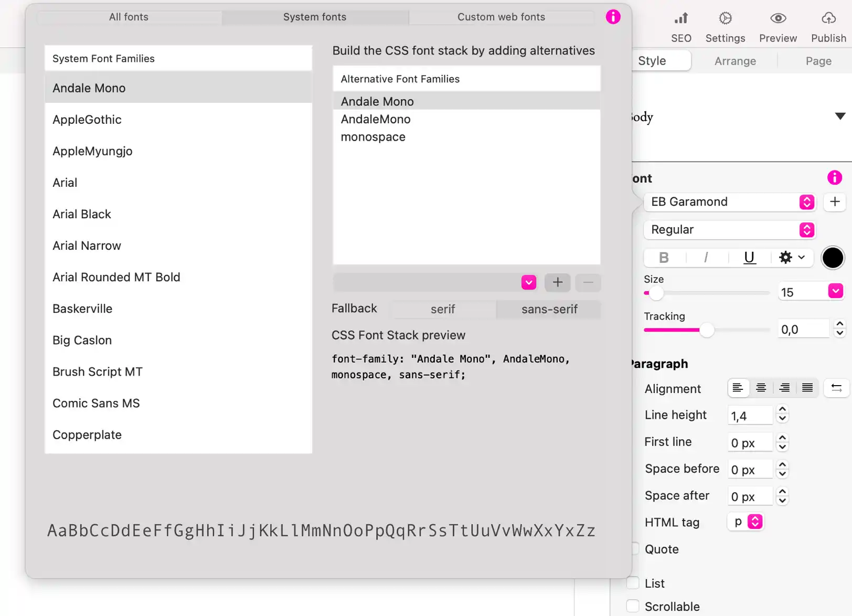Click the Publish cloud icon
This screenshot has width=852, height=616.
(x=828, y=19)
